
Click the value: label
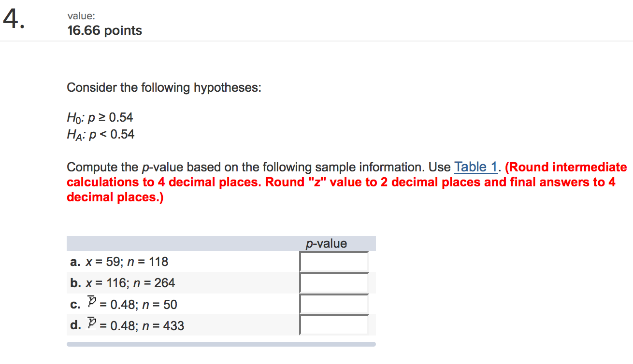click(x=81, y=16)
